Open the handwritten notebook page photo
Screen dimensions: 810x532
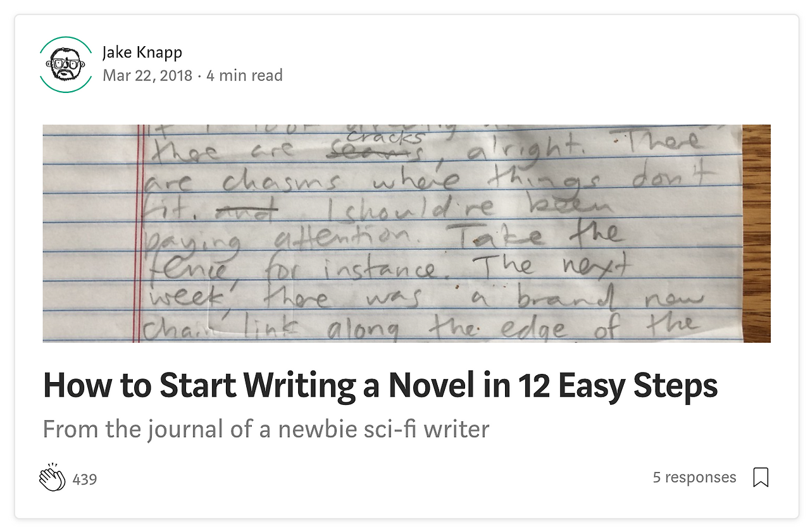pyautogui.click(x=406, y=233)
